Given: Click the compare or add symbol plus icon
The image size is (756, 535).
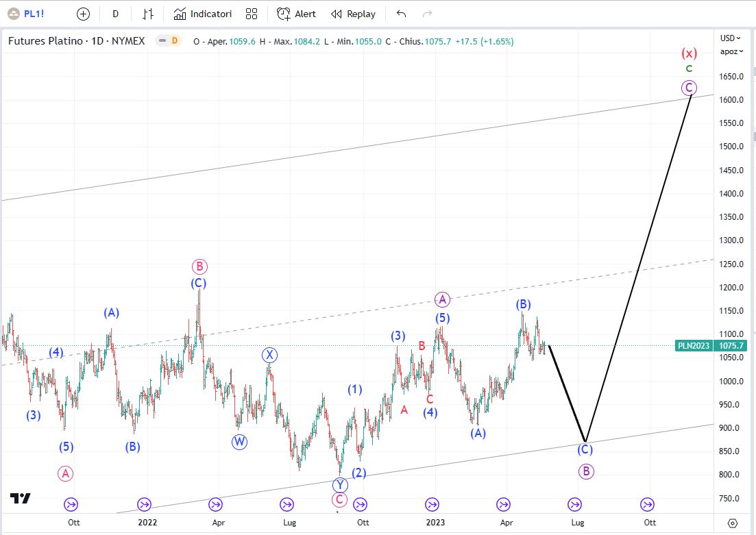Looking at the screenshot, I should click(83, 14).
